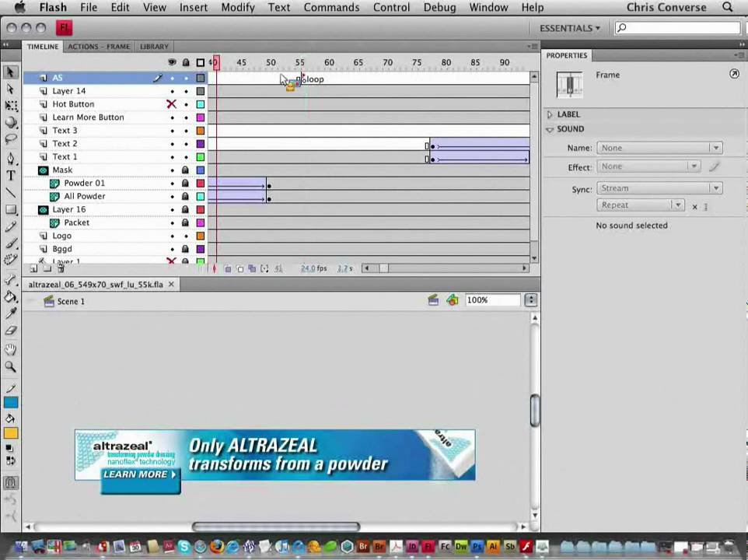Switch to the LIBRARY tab
748x560 pixels.
coord(154,46)
